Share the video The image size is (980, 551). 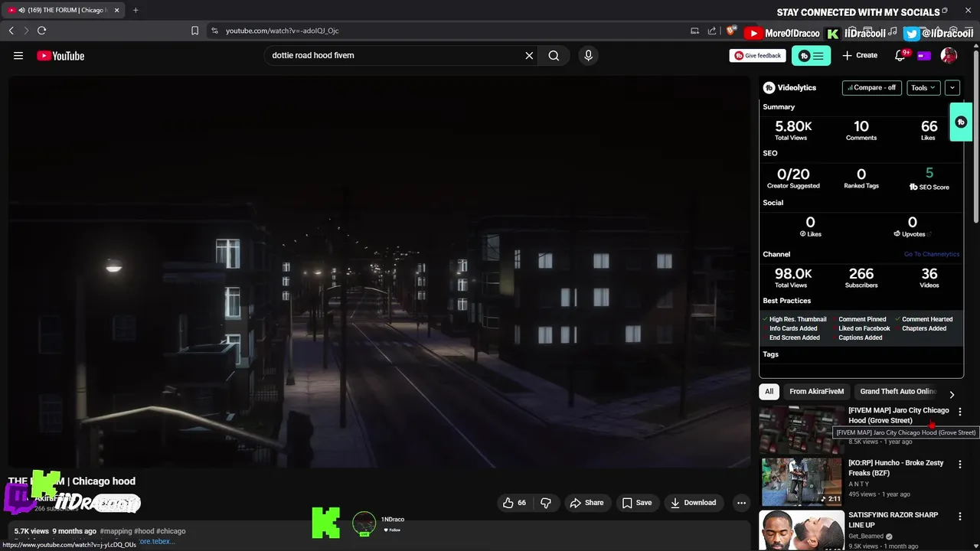pos(586,503)
